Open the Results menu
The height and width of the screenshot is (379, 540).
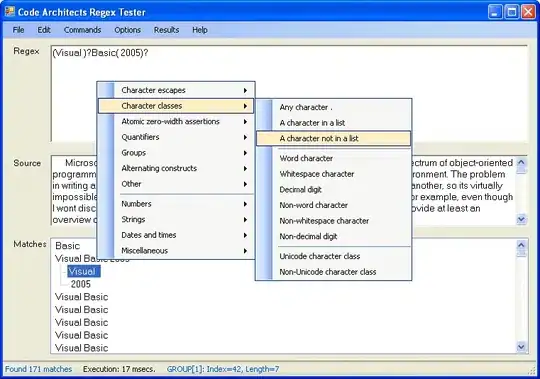click(166, 30)
